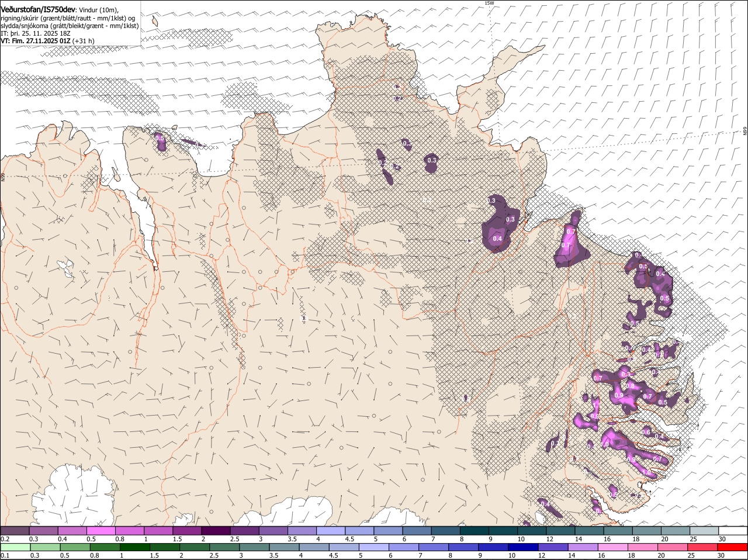This screenshot has width=748, height=560.
Task: Select the purple 3 snow legend swatch
Action: pos(273,531)
